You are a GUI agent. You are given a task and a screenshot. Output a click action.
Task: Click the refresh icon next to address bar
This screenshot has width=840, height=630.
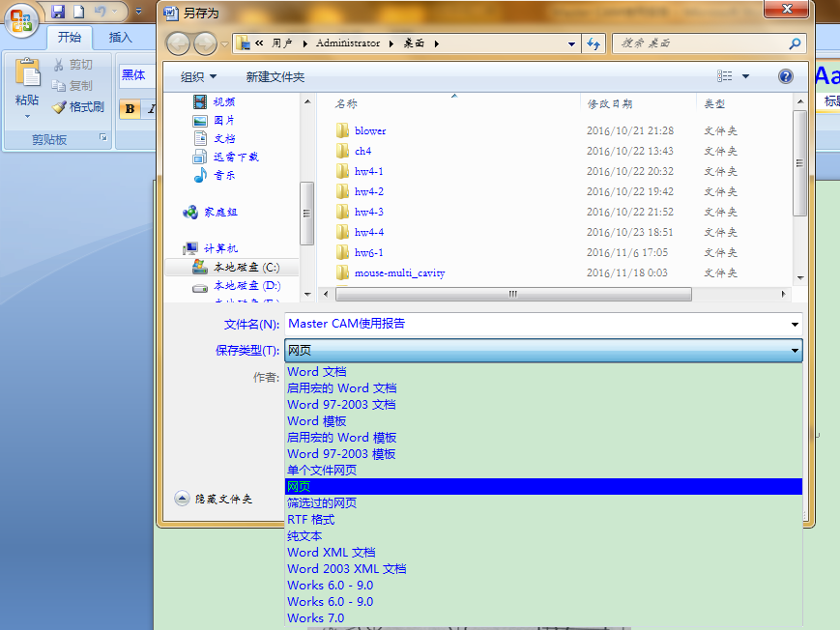point(594,43)
